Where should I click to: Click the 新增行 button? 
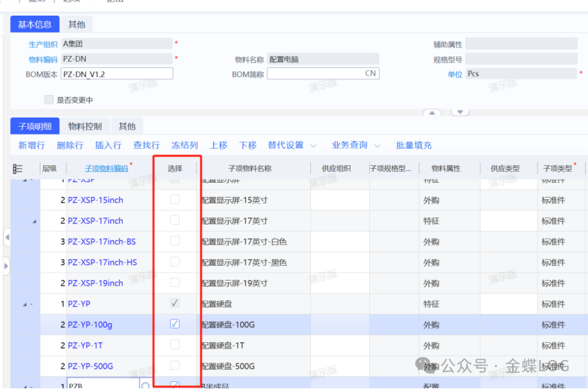coord(32,145)
